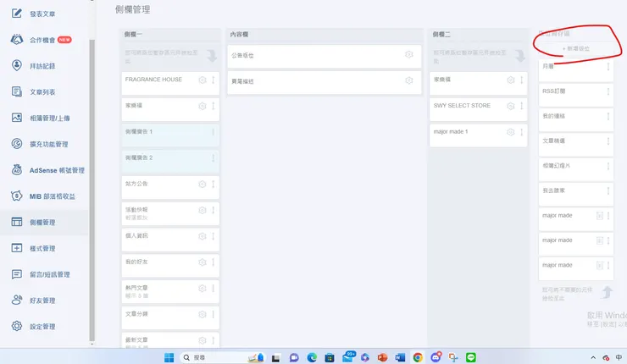The width and height of the screenshot is (627, 364).
Task: Open Microsoft Edge from the taskbar
Action: tap(312, 357)
